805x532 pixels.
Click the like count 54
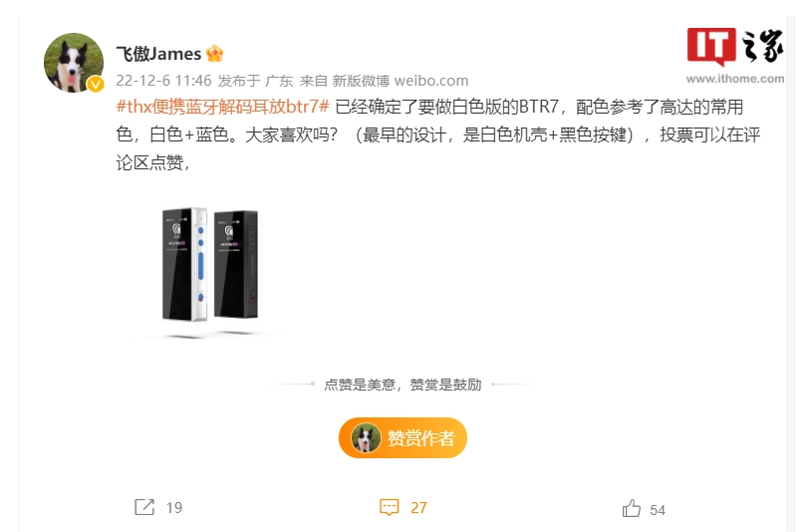(658, 510)
